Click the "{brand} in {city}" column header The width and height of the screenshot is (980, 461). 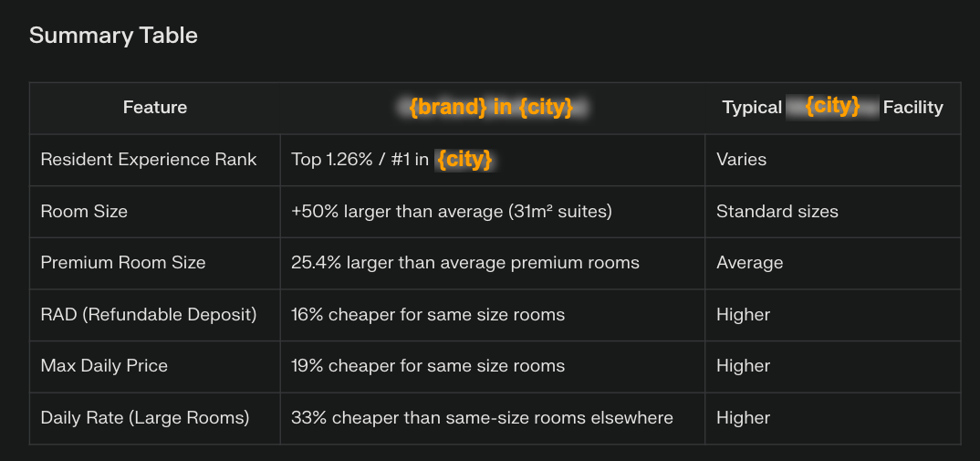[491, 108]
